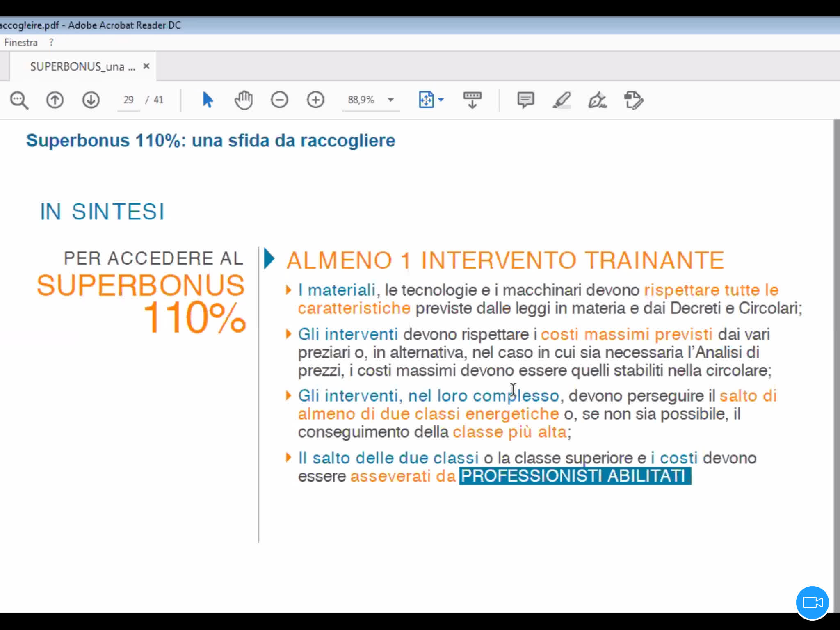Click the orange text 'classe più alta'
The image size is (840, 630).
(x=510, y=432)
